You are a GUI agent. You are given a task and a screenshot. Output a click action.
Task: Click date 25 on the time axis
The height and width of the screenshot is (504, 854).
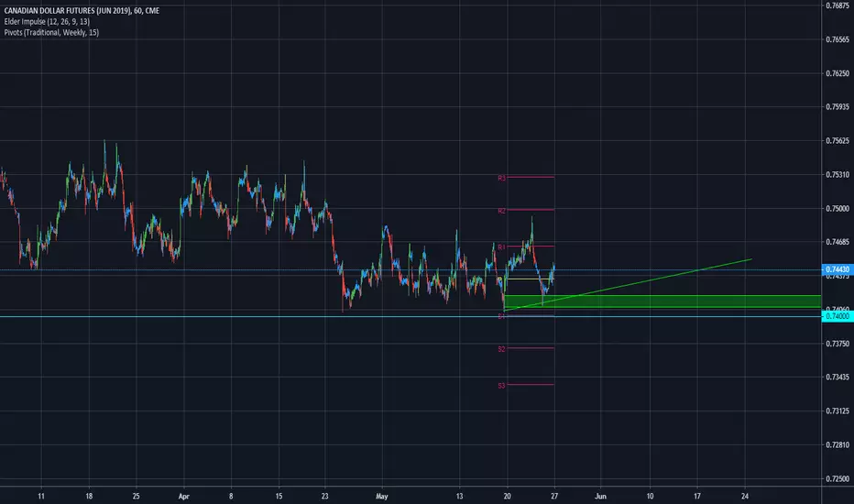coord(137,497)
